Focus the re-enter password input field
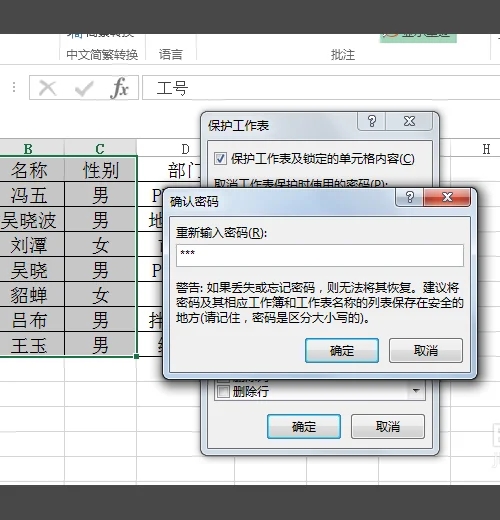Viewport: 500px width, 520px height. [x=320, y=255]
